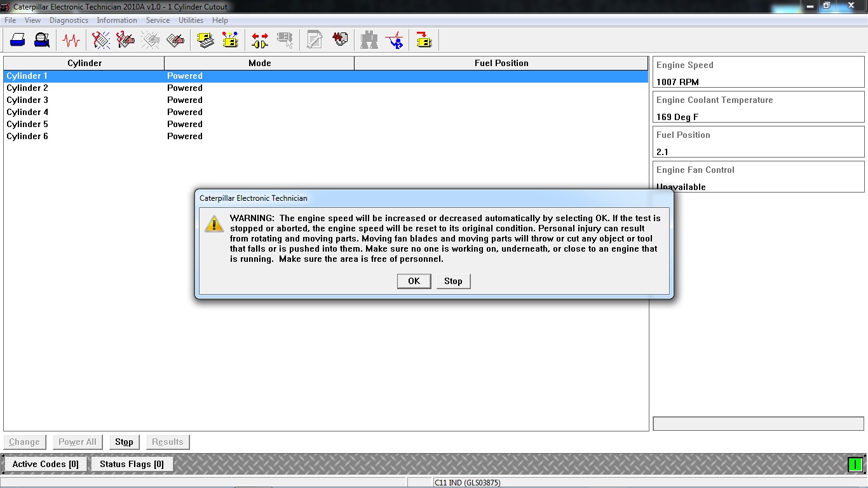The width and height of the screenshot is (868, 488).
Task: Click the Print toolbar icon
Action: coord(17,40)
